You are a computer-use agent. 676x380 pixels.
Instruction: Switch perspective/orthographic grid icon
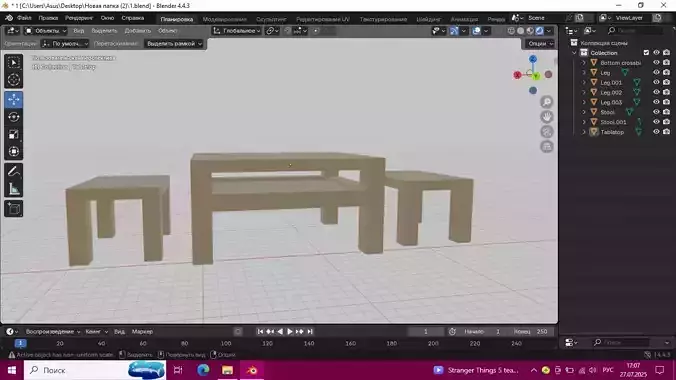(x=547, y=147)
